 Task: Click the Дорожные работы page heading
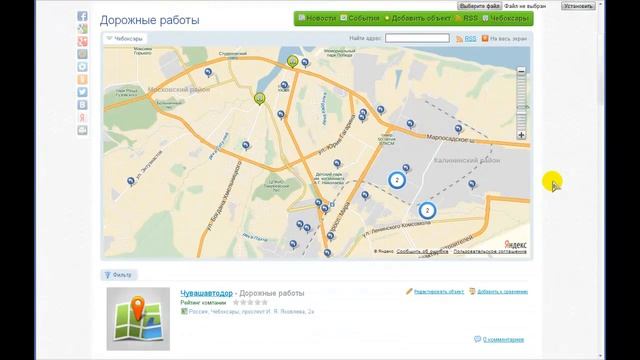point(149,20)
